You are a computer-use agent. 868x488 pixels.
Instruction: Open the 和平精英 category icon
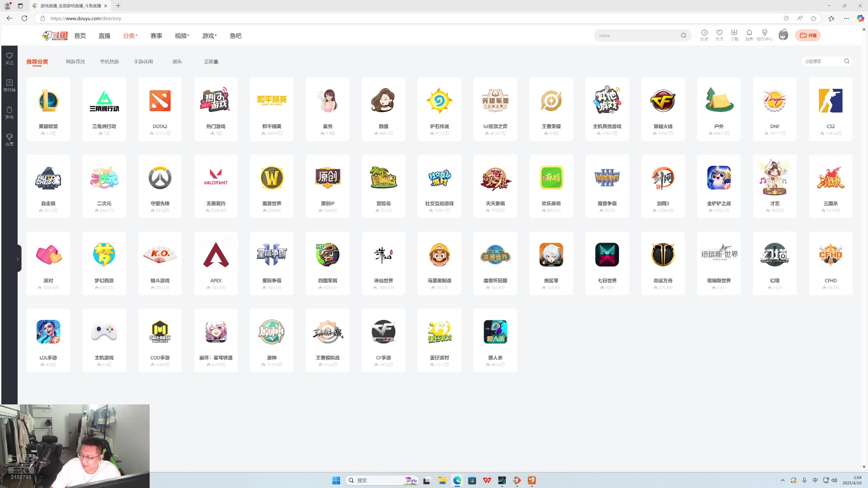272,101
